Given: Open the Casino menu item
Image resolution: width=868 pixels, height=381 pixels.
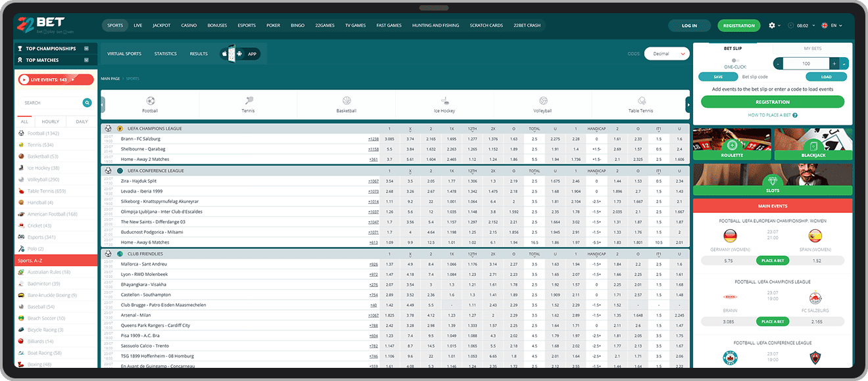Looking at the screenshot, I should [189, 26].
